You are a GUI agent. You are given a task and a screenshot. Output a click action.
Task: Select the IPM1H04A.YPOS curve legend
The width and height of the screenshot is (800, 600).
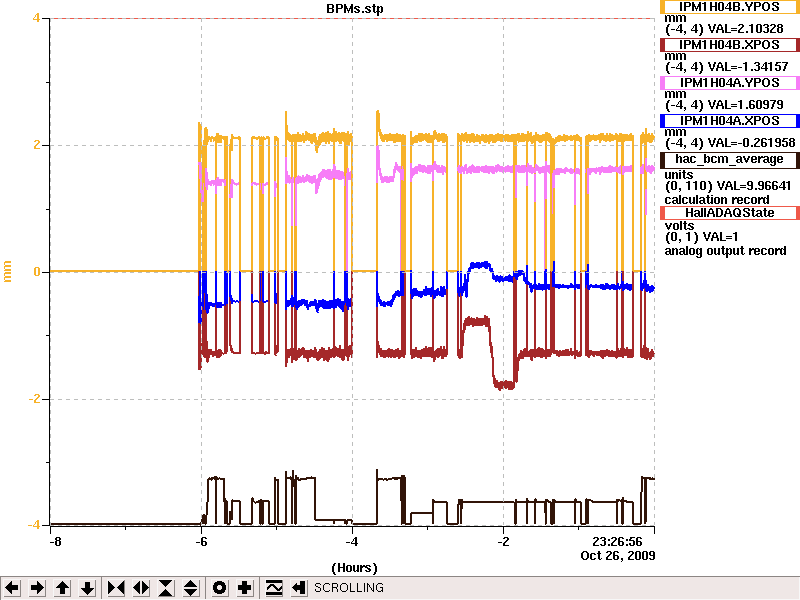click(730, 83)
